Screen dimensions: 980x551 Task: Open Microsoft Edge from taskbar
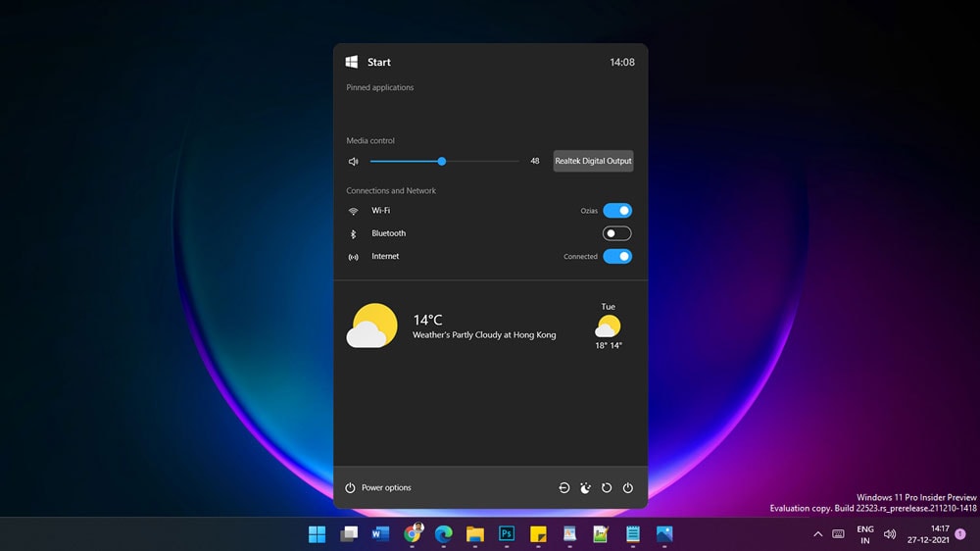click(443, 534)
